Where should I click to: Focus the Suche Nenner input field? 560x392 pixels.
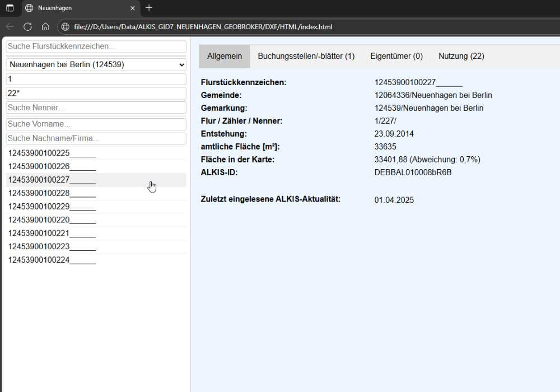coord(96,108)
